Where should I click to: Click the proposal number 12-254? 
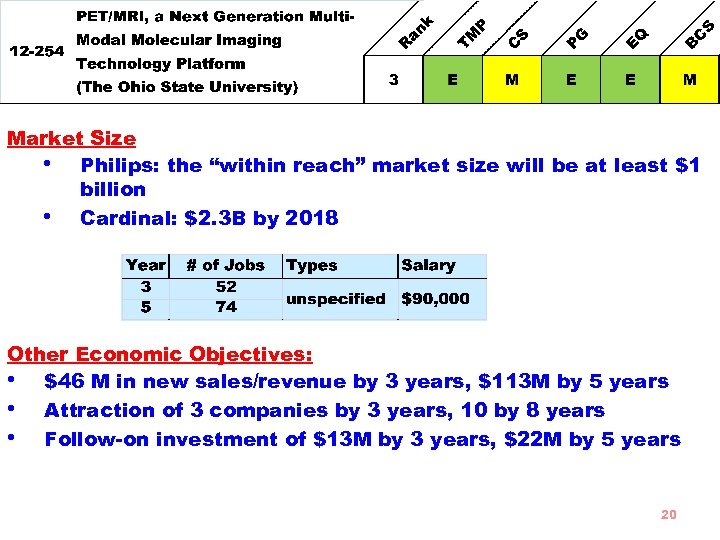click(37, 51)
